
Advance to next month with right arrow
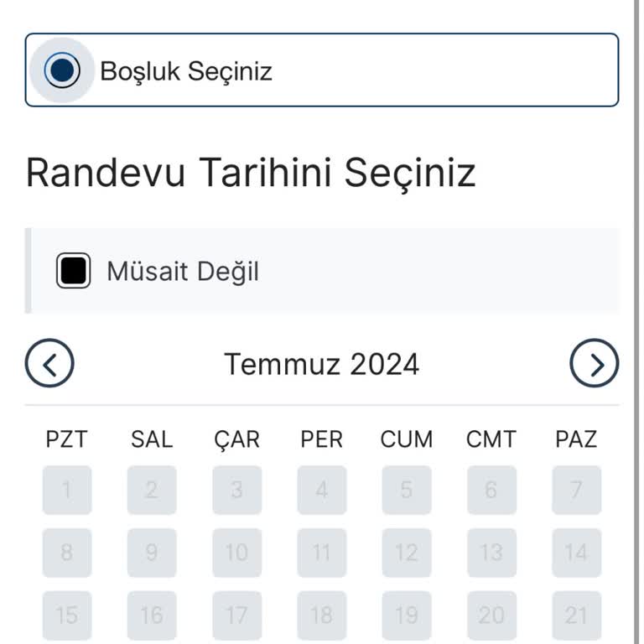pos(594,363)
